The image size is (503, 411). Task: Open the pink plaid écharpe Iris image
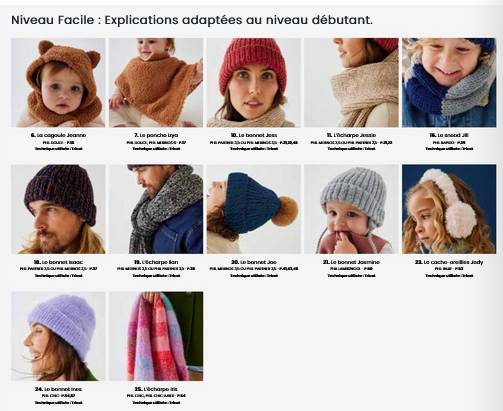(156, 336)
